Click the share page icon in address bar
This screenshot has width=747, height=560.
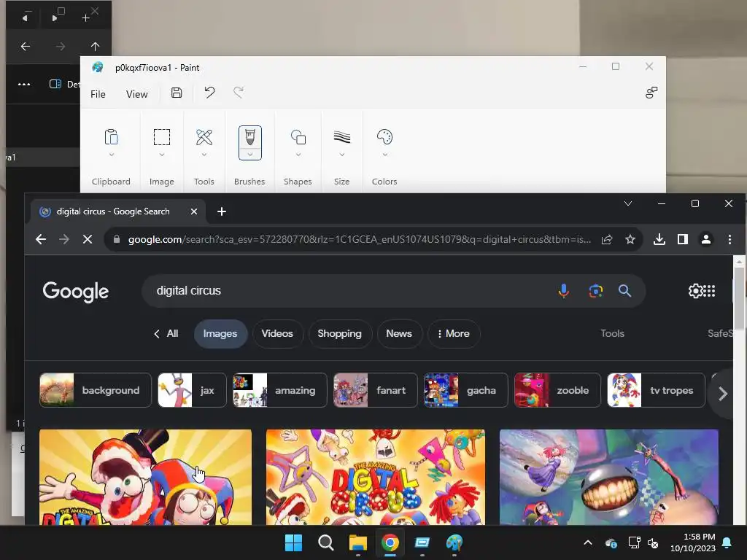pos(607,239)
